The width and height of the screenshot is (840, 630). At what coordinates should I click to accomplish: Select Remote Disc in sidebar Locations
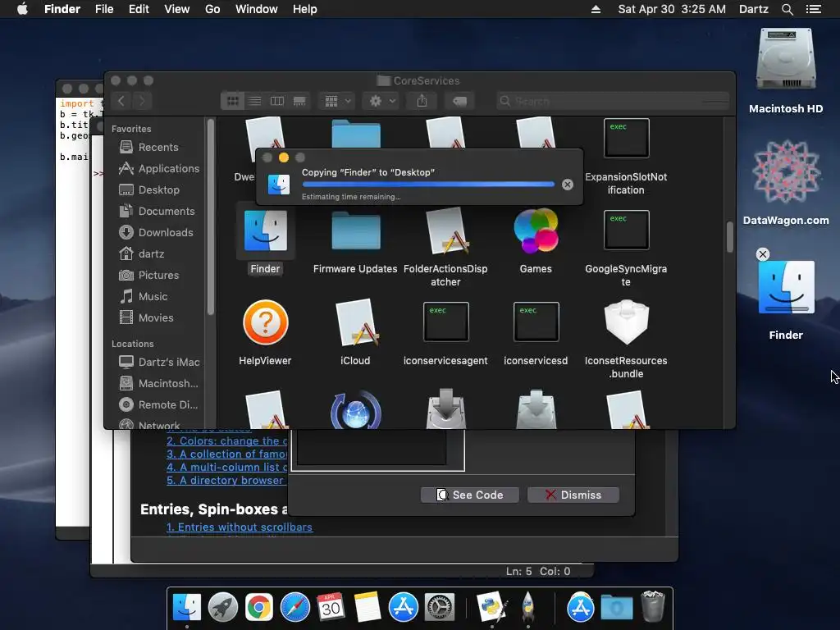click(158, 405)
